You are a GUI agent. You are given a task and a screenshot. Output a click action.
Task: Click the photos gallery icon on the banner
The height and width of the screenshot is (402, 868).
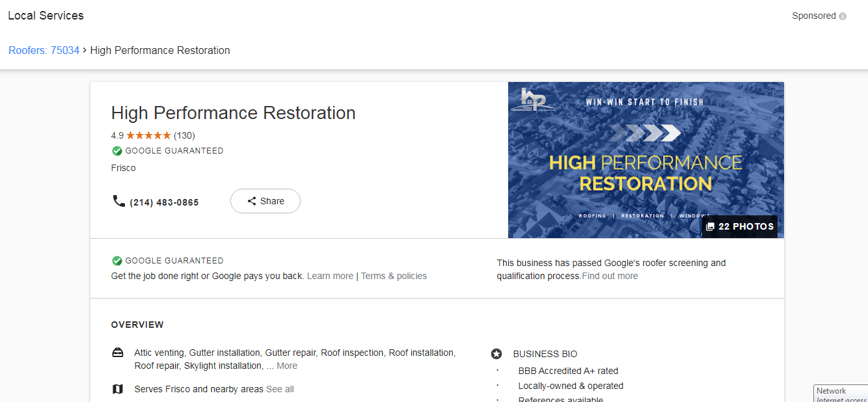click(710, 226)
